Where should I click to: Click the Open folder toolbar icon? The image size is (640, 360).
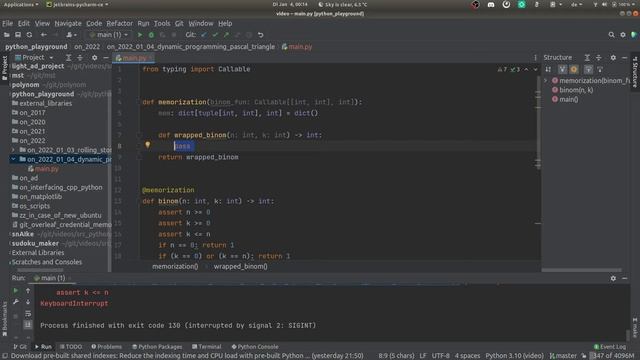point(7,35)
